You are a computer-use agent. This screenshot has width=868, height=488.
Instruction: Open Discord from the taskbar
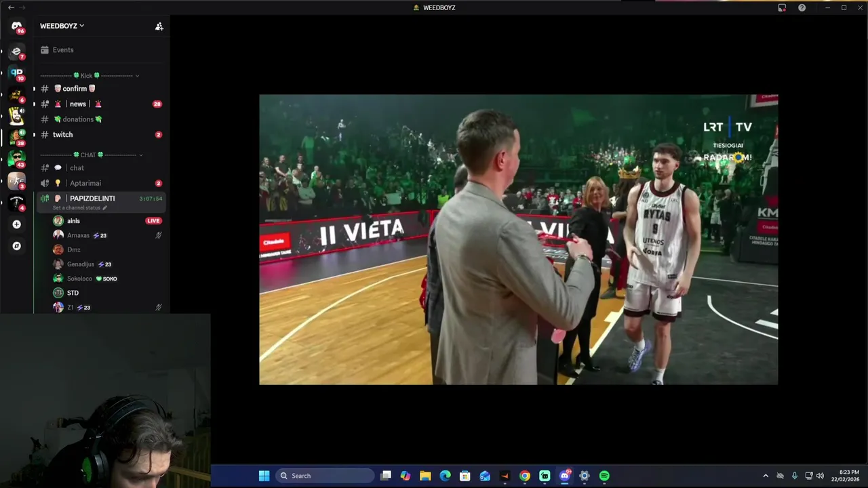point(564,476)
